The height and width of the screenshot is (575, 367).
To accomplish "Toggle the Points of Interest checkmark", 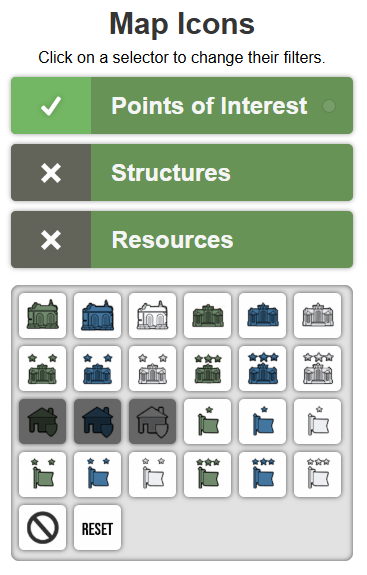I will 51,106.
